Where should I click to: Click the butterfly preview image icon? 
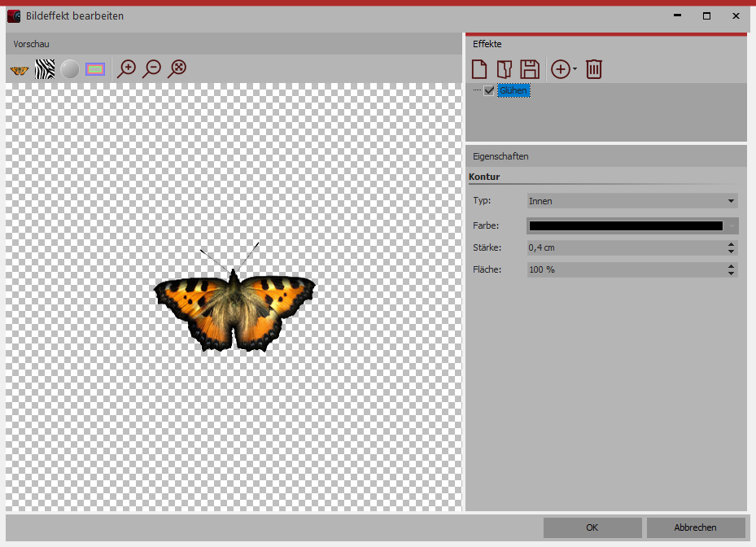click(19, 70)
